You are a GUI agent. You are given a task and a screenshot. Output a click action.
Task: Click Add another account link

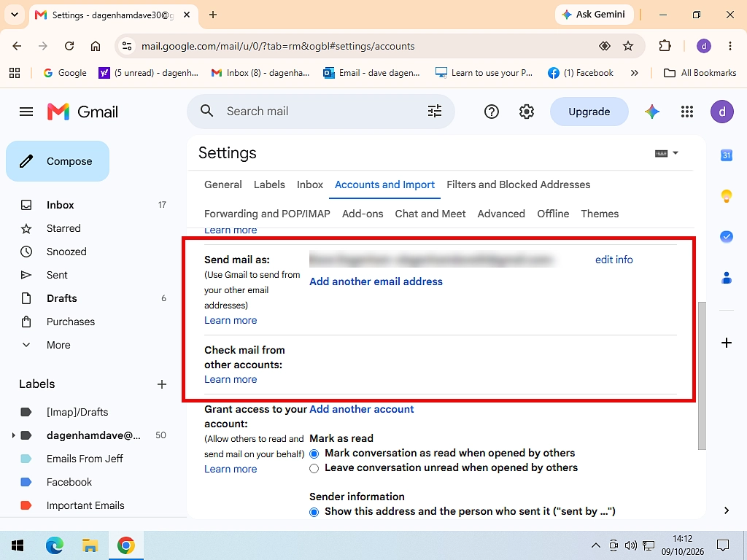(362, 409)
